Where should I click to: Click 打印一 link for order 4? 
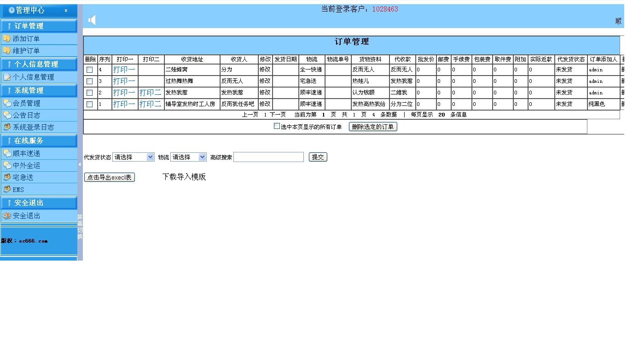pos(124,70)
